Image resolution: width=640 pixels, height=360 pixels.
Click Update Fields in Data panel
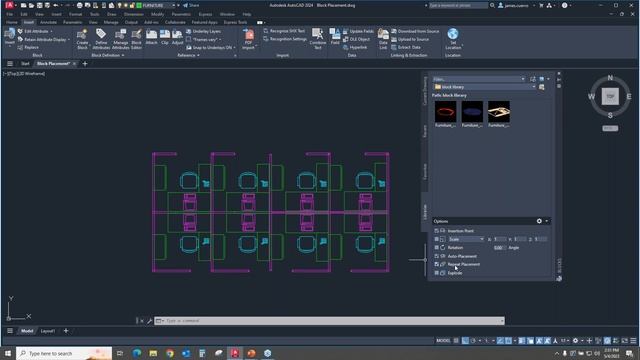tap(358, 31)
